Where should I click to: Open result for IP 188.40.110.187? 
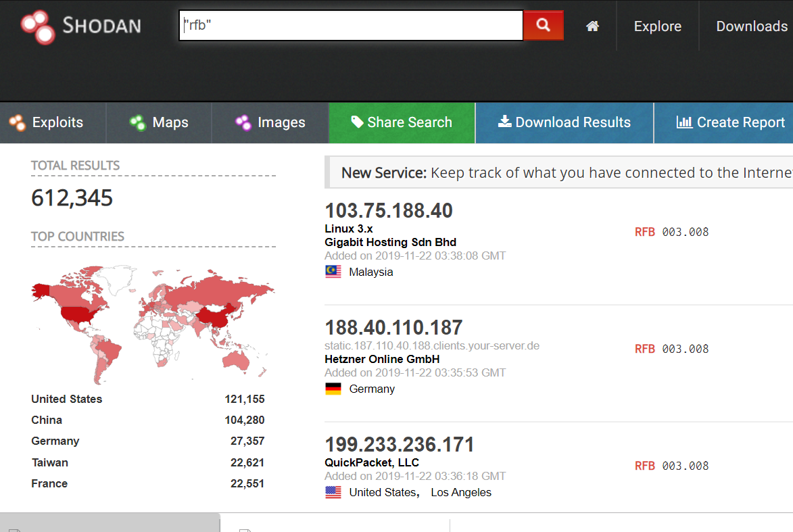pos(393,328)
